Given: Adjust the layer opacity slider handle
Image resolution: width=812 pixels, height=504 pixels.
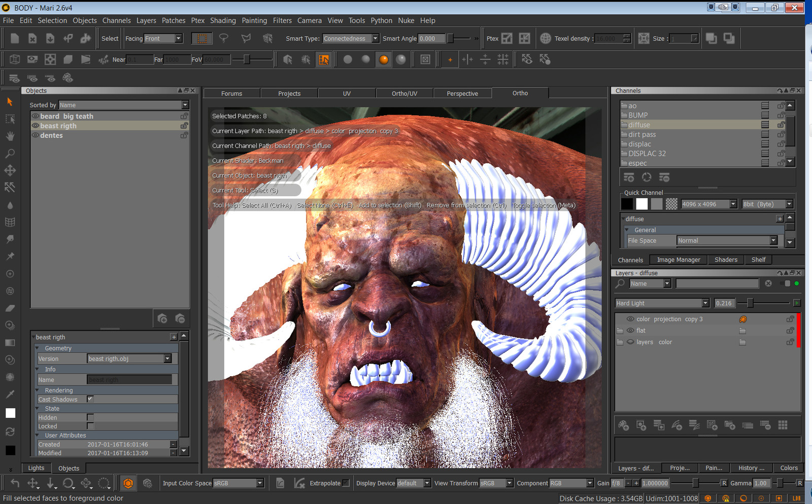Looking at the screenshot, I should (750, 303).
